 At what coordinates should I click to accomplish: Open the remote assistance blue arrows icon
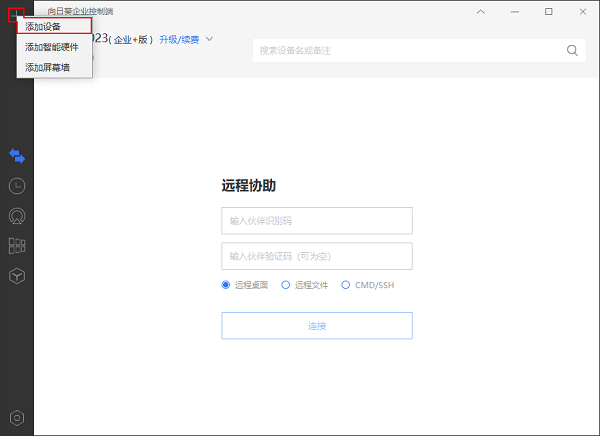pyautogui.click(x=17, y=156)
